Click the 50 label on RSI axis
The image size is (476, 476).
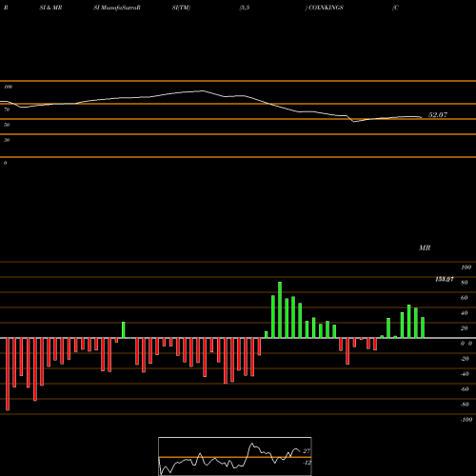(x=7, y=125)
